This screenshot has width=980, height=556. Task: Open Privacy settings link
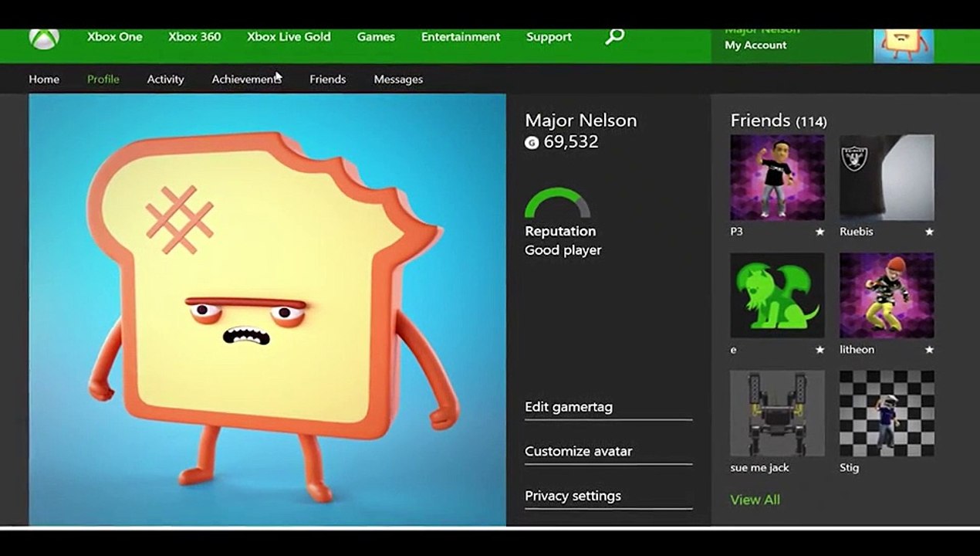point(573,496)
